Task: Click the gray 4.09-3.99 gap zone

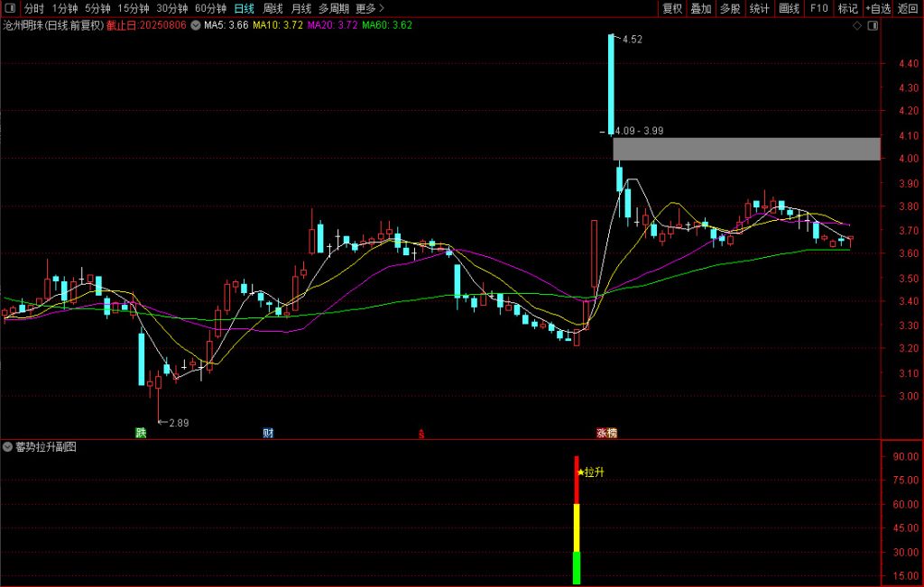Action: click(x=745, y=149)
